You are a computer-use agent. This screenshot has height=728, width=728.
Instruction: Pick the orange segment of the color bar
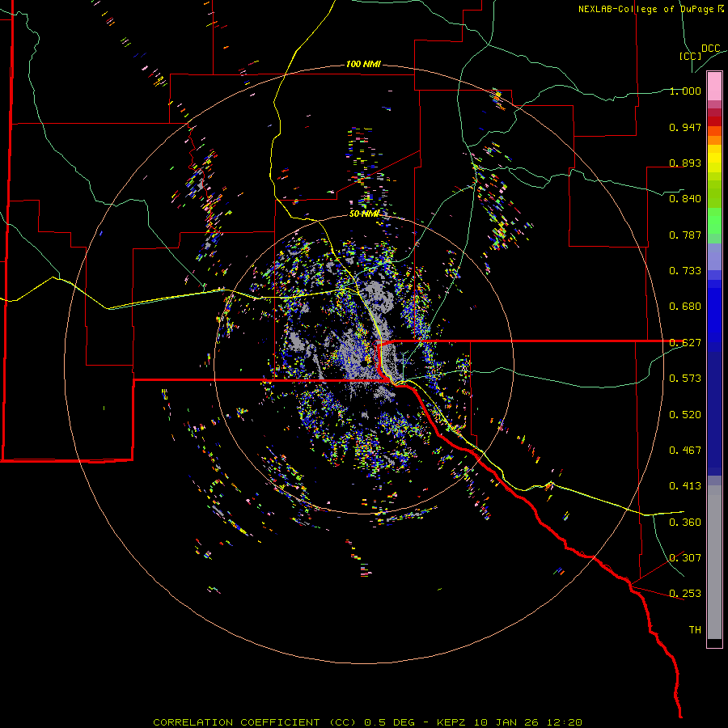714,136
